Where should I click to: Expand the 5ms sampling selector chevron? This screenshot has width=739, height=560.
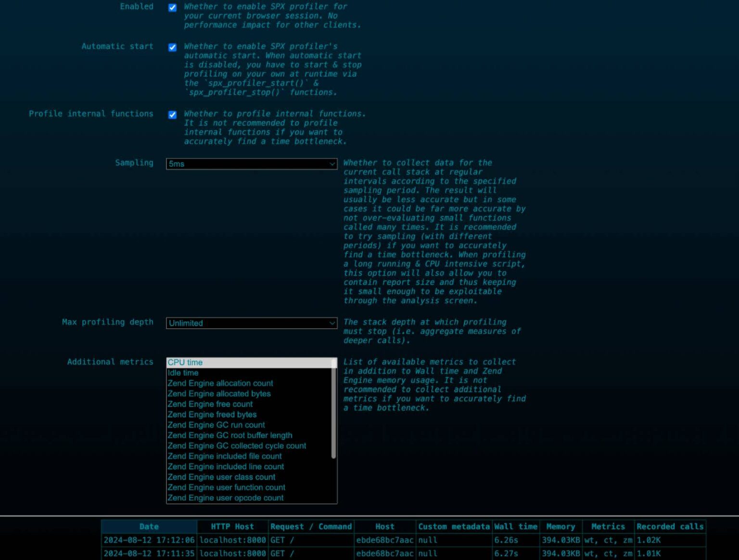[332, 164]
